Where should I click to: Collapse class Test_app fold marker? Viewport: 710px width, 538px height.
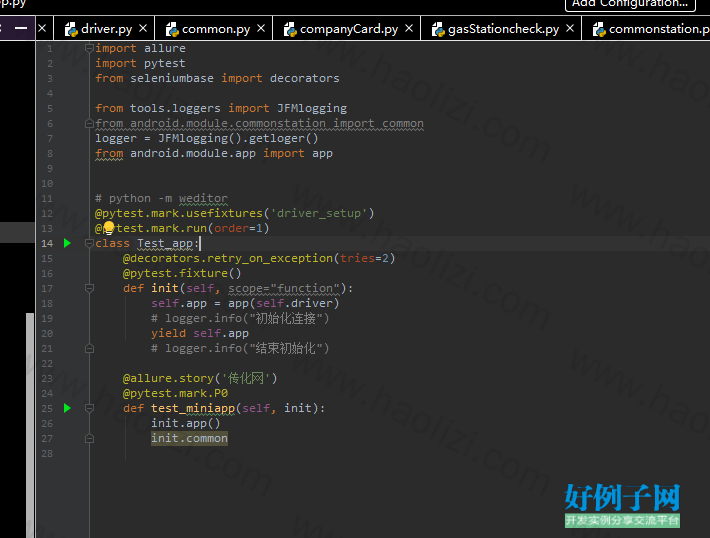pos(89,243)
